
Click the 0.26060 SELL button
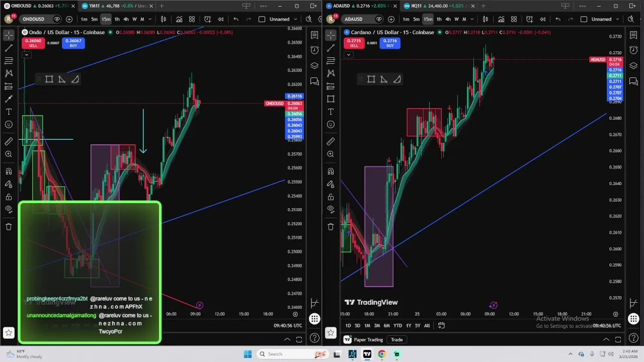coord(33,43)
